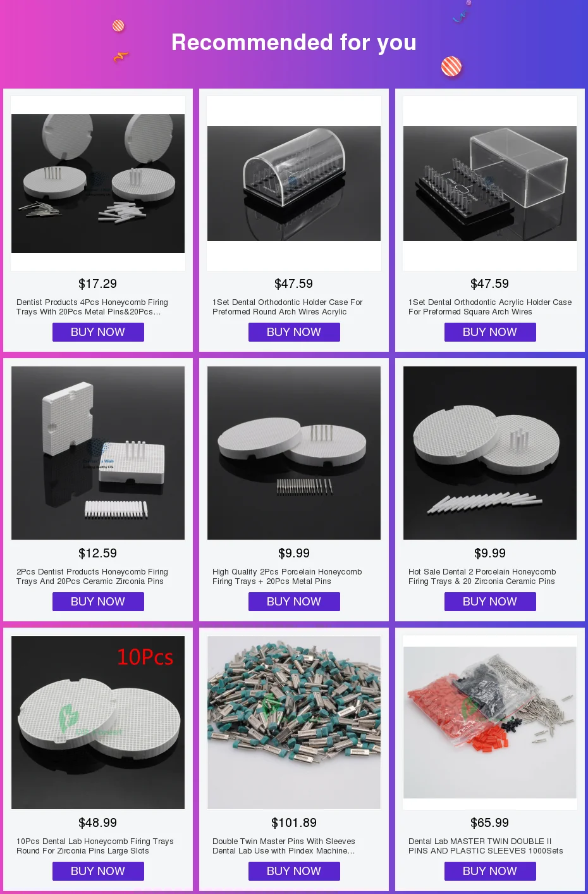Open the 2Pcs Porcelain Honeycomb metal pins image
This screenshot has height=894, width=588.
[294, 453]
